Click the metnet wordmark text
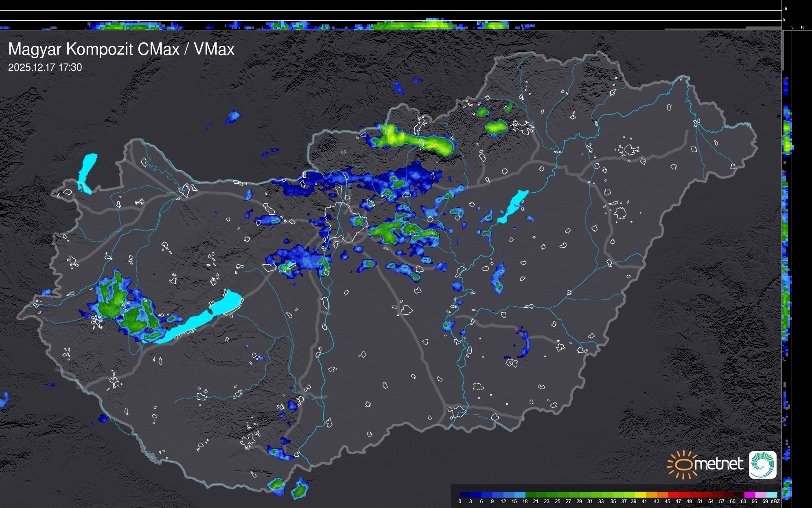The height and width of the screenshot is (508, 812). (x=718, y=464)
